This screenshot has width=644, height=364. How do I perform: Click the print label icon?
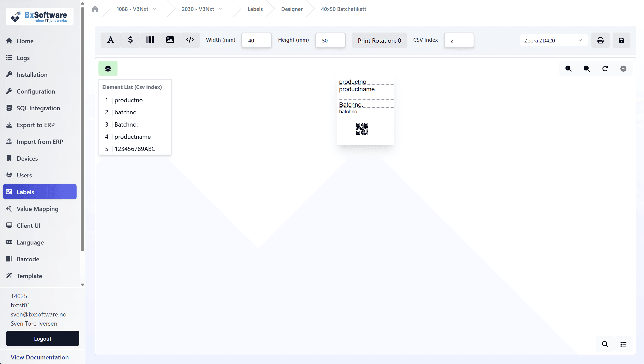click(600, 40)
